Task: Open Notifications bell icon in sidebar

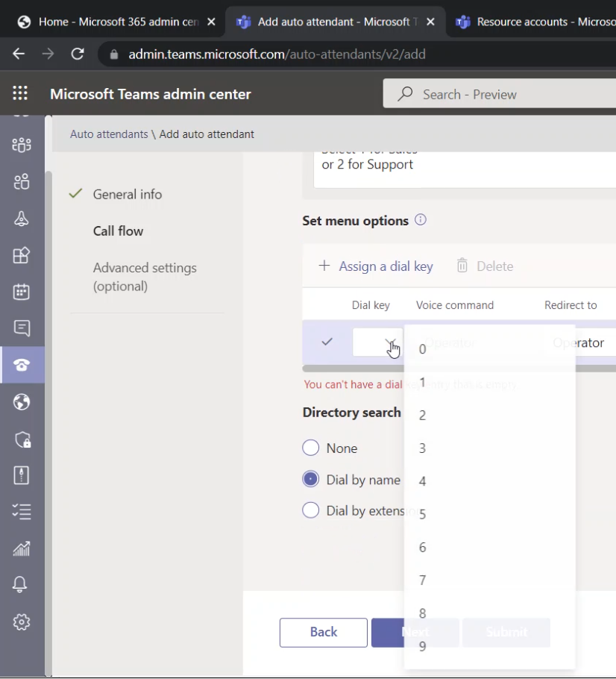Action: pyautogui.click(x=21, y=585)
